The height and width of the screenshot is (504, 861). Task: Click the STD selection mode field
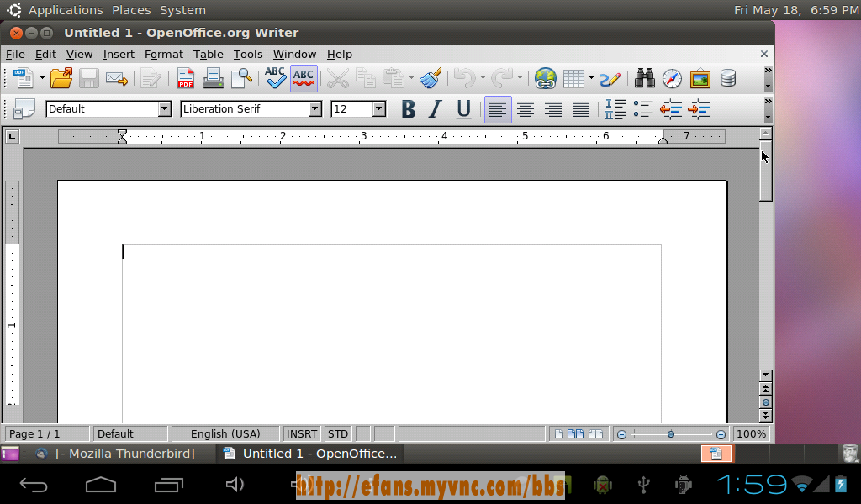(x=338, y=433)
